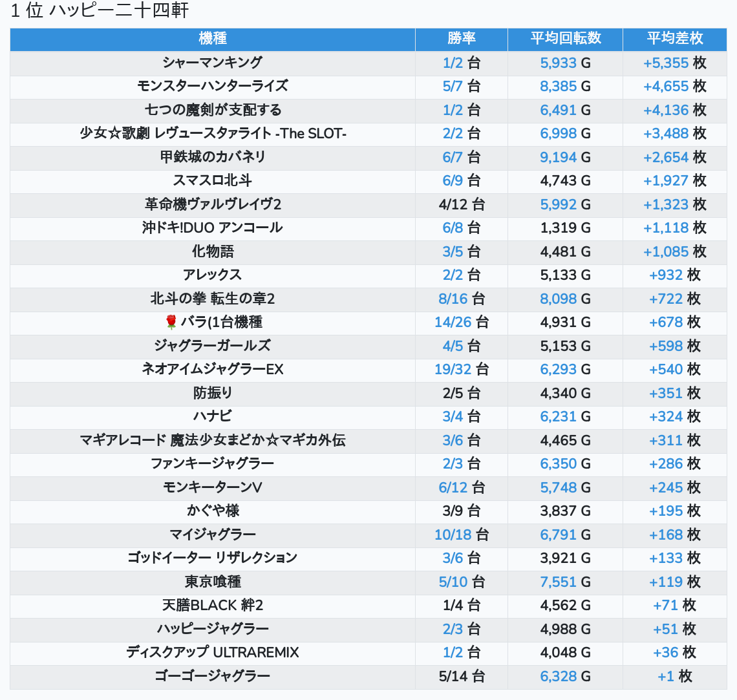Select 東京喰種 in the machine list
Screen dimensions: 737x700
pos(213,582)
